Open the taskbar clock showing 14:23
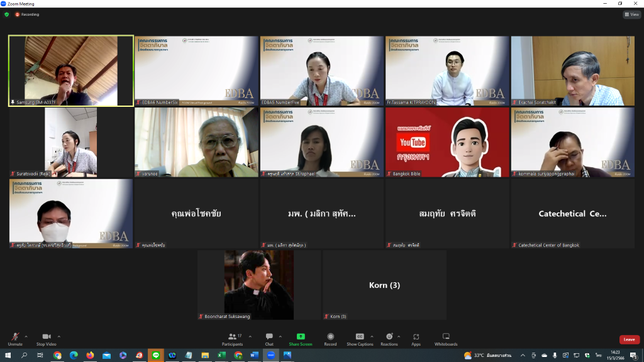 (615, 355)
